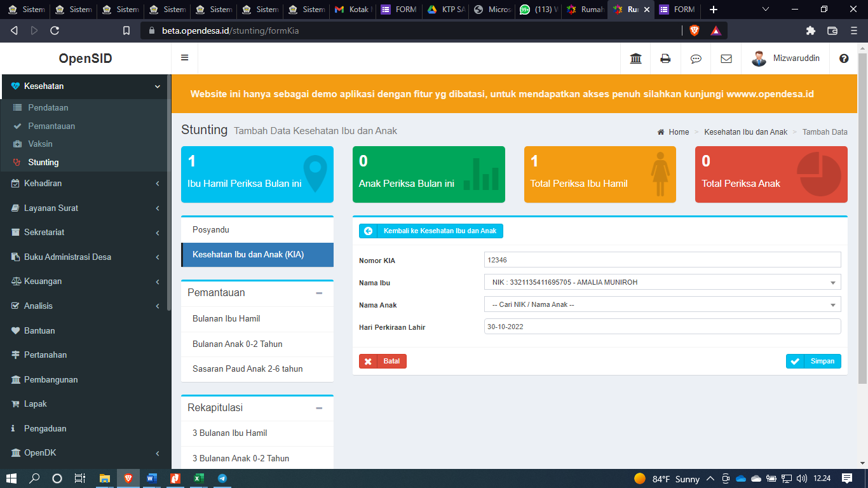Open Mizwaruddin user profile menu
Screen dimensions: 868x488
point(786,58)
